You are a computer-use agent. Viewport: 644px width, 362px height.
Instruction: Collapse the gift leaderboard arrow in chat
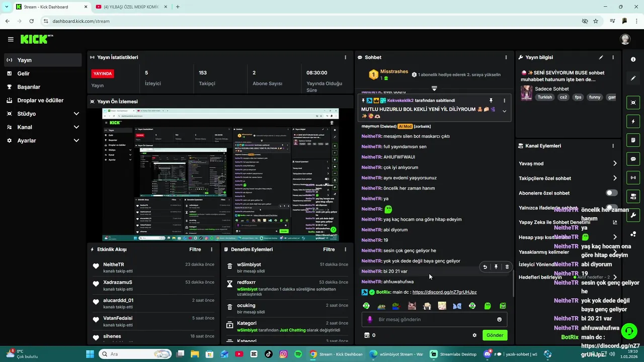click(434, 88)
